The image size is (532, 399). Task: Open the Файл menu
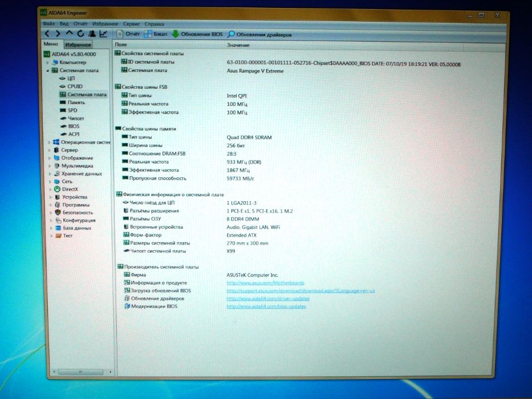tap(48, 23)
